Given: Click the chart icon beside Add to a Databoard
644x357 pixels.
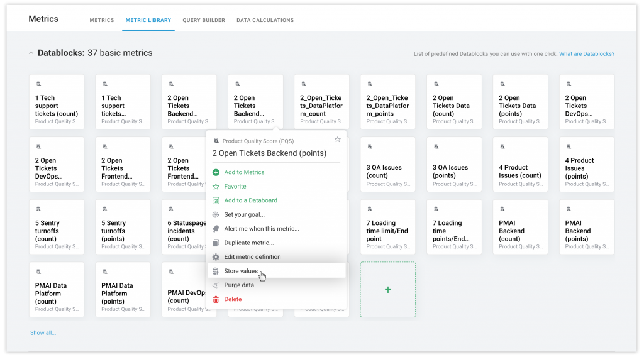Looking at the screenshot, I should (x=216, y=200).
